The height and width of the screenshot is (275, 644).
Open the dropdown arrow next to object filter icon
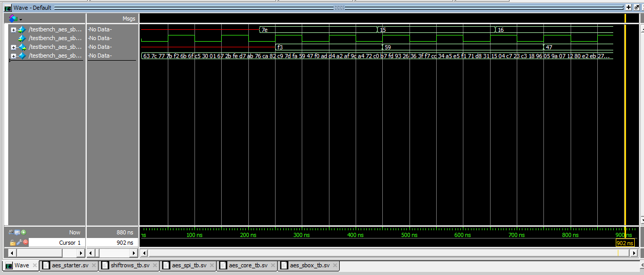pyautogui.click(x=21, y=19)
